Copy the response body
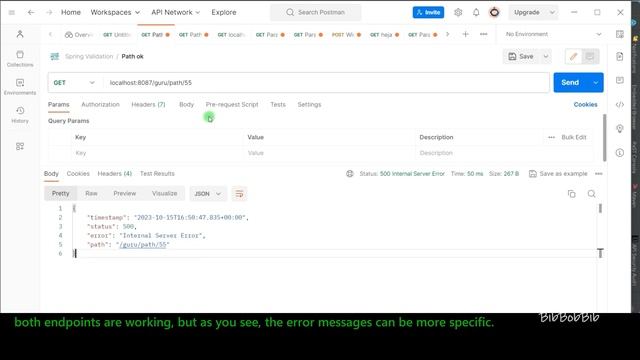This screenshot has width=640, height=360. (x=571, y=194)
